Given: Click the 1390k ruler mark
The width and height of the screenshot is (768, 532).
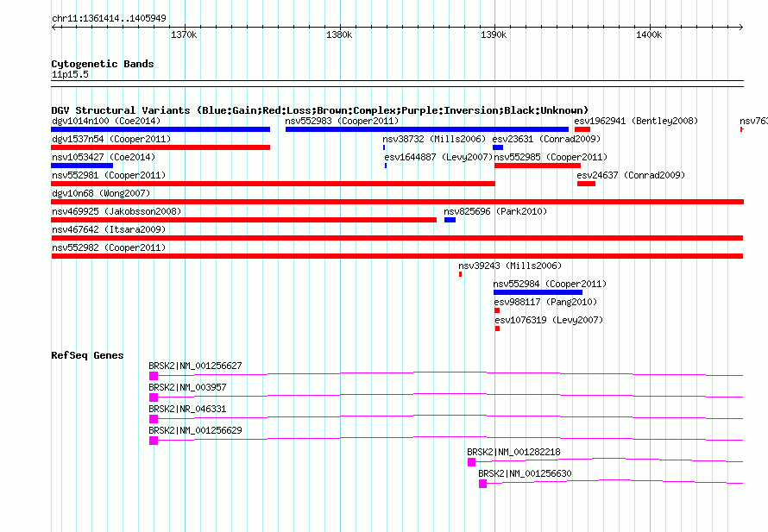Looking at the screenshot, I should [x=494, y=34].
